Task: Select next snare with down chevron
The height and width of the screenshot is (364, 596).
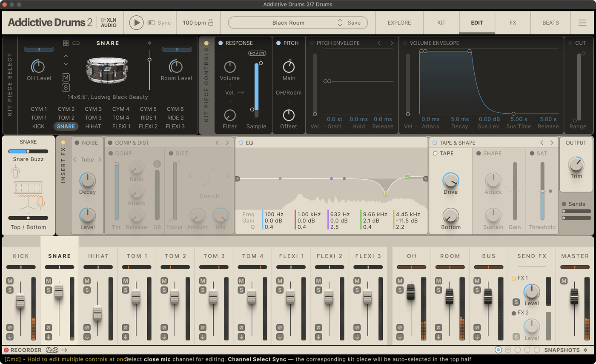Action: (66, 64)
